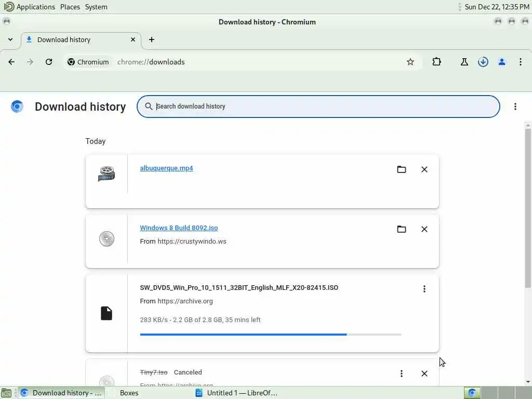Select the Download history tab

[x=81, y=40]
